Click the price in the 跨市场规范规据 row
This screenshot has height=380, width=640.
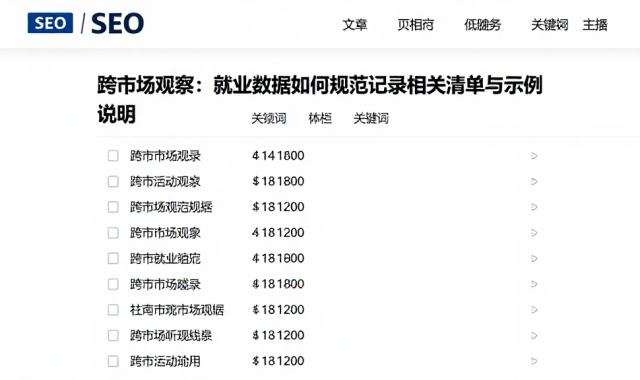278,207
